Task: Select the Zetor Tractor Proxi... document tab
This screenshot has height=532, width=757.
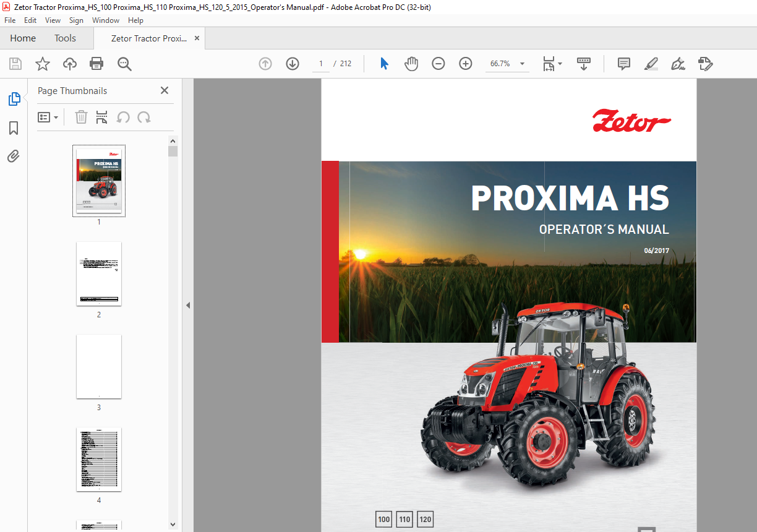Action: [x=149, y=38]
